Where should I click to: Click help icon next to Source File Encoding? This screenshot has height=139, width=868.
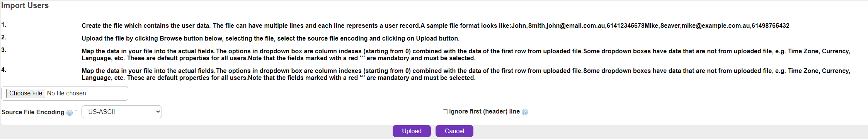coord(70,113)
